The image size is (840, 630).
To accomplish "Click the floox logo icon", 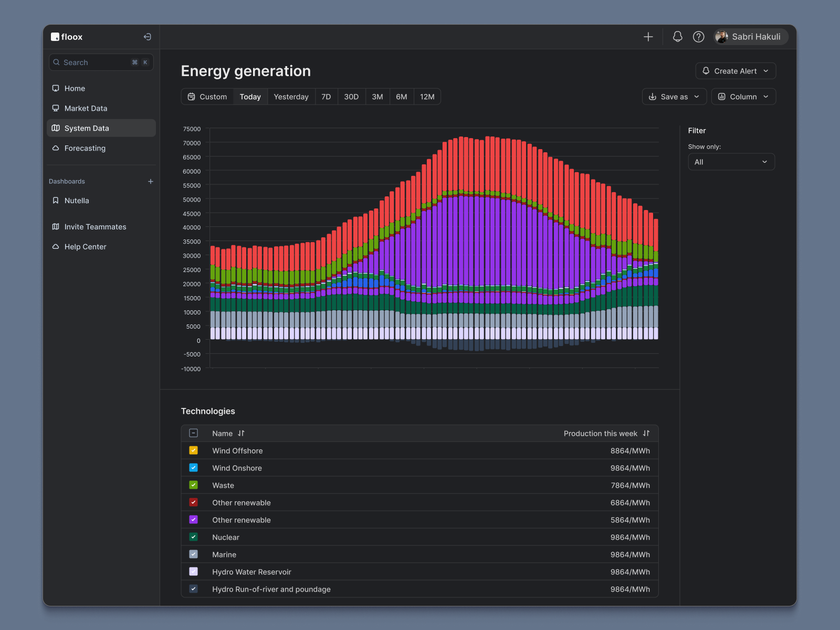I will click(x=55, y=37).
